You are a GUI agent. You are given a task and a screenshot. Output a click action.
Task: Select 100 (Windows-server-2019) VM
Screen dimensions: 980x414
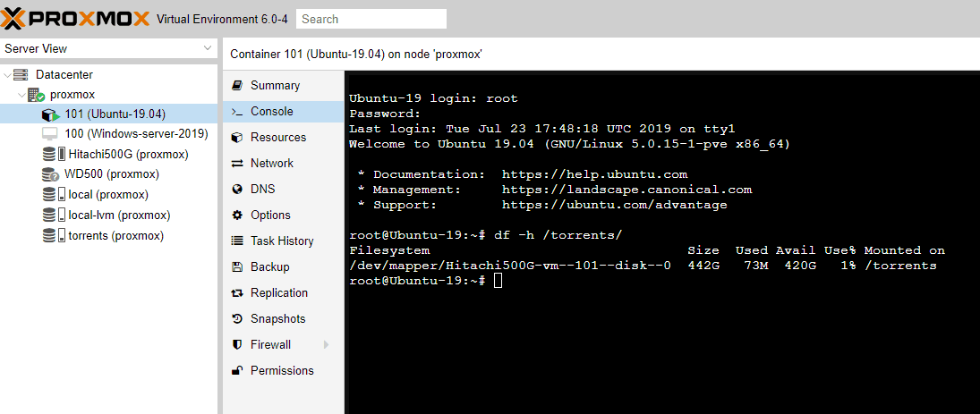coord(137,134)
